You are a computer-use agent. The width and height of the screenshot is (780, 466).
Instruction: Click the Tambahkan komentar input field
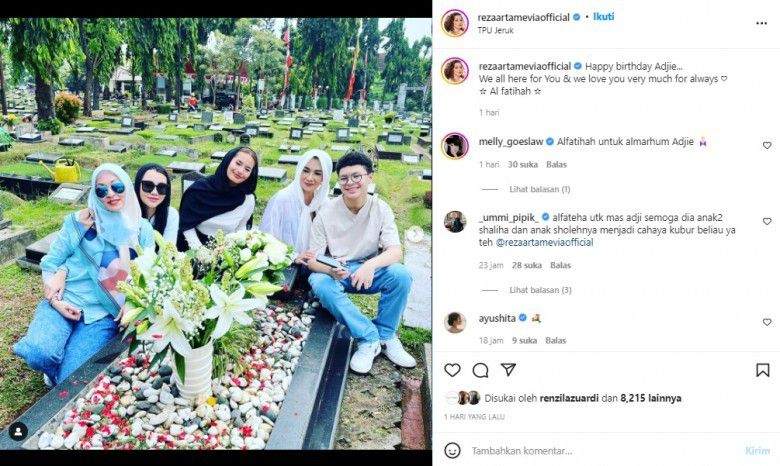(604, 451)
